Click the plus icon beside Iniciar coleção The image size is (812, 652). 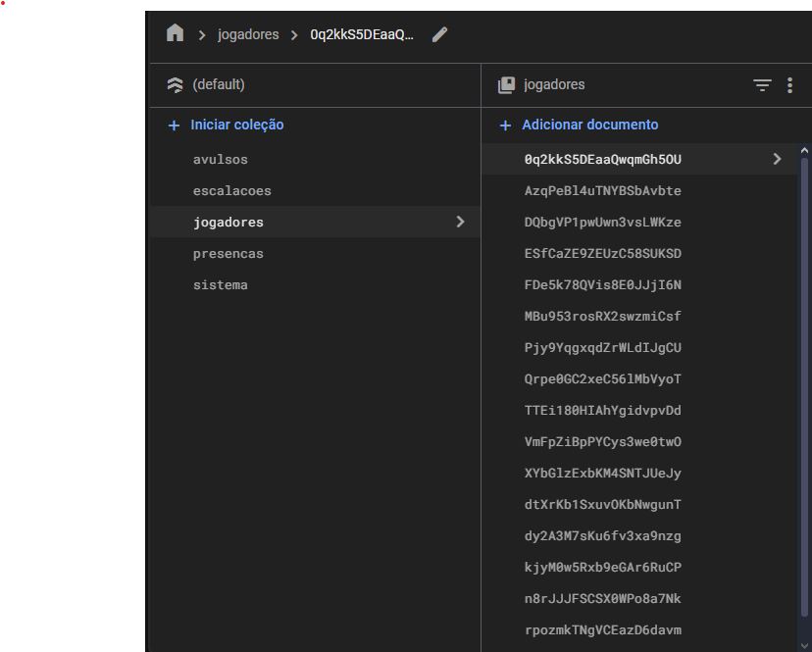coord(174,125)
